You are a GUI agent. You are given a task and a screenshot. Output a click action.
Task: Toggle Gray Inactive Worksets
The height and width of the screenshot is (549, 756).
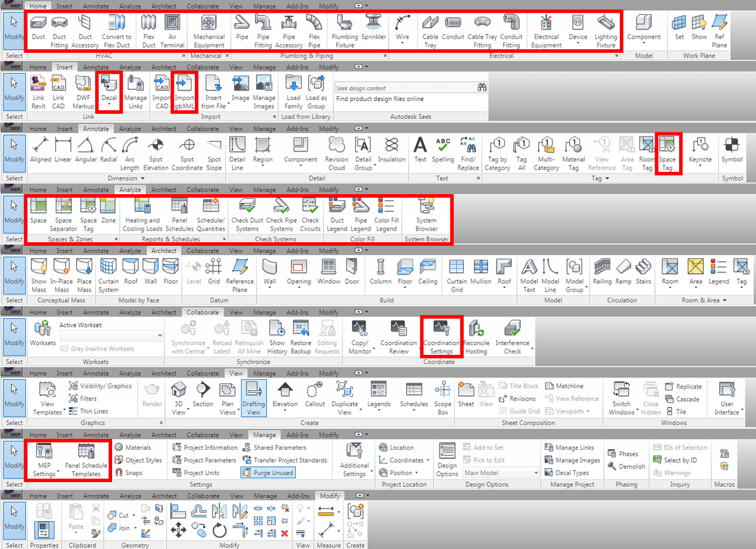coord(97,348)
